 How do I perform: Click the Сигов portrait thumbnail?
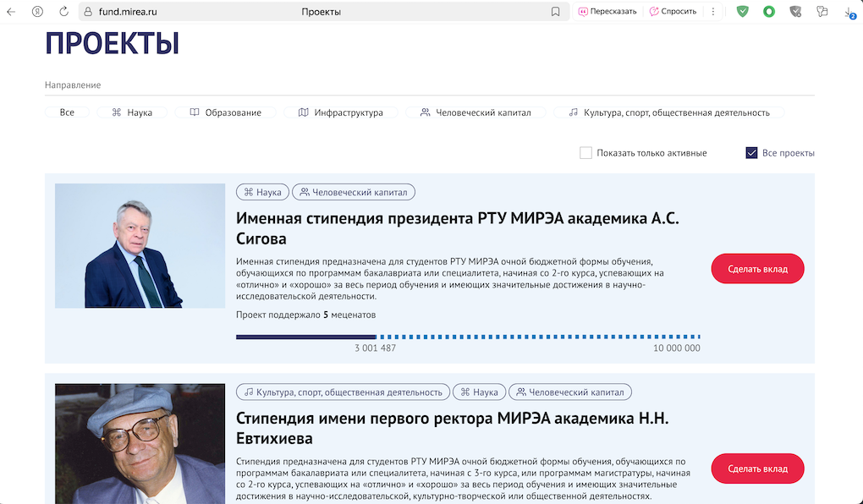140,245
